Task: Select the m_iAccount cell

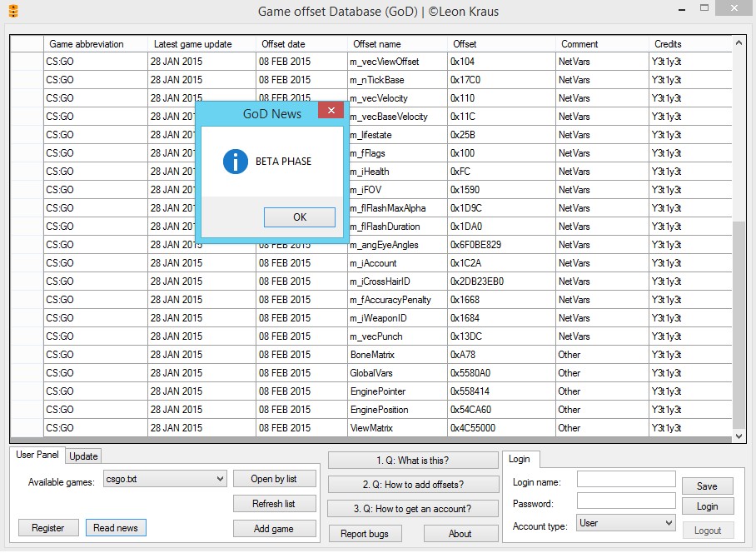Action: tap(397, 263)
